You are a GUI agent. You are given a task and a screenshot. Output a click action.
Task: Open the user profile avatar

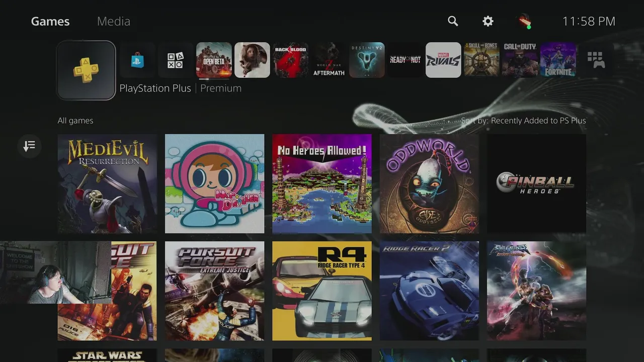(524, 21)
